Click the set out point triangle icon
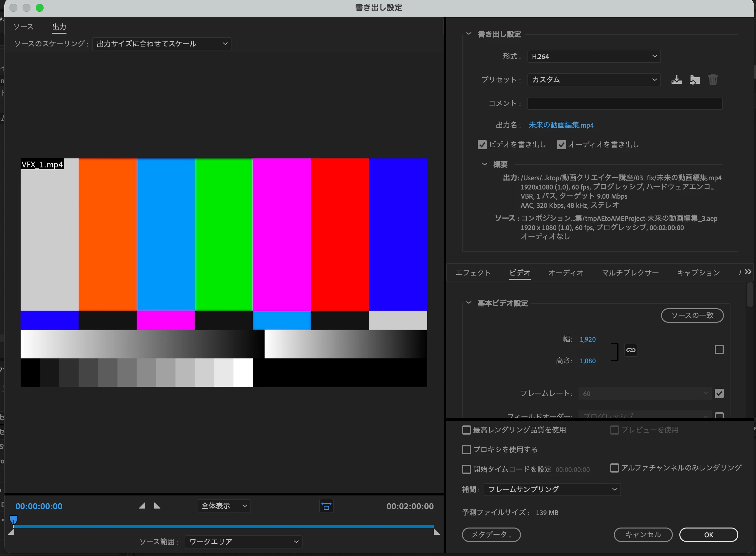Viewport: 756px width, 556px height. coord(157,506)
